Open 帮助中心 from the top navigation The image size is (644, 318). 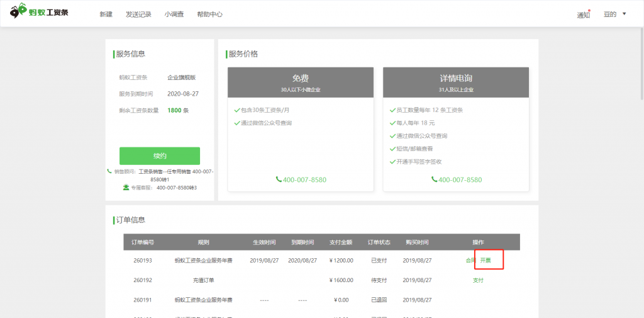[209, 14]
